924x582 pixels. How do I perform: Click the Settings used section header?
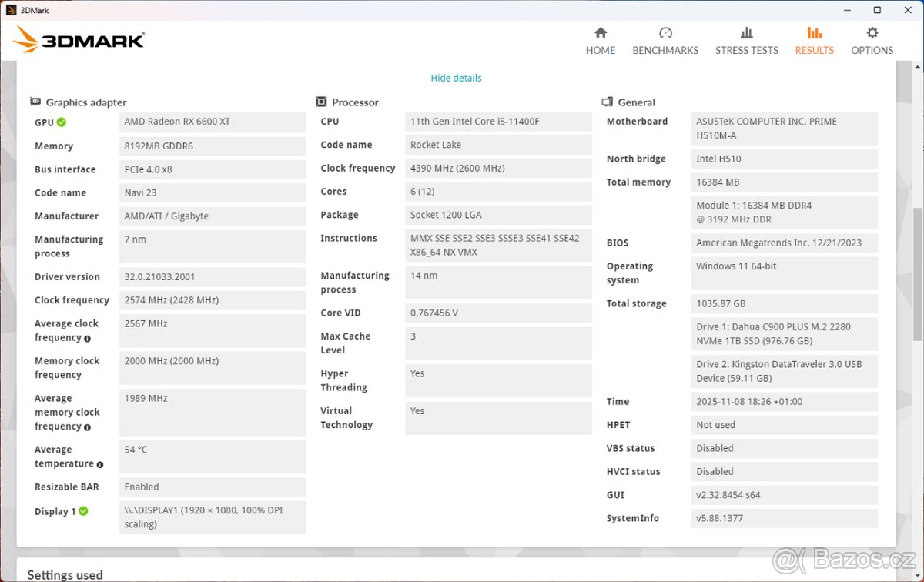65,574
